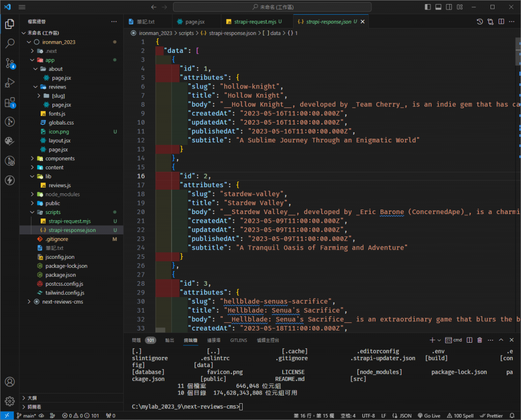Image resolution: width=521 pixels, height=420 pixels.
Task: Expand the next-reviews-cms root folder
Action: pyautogui.click(x=63, y=302)
